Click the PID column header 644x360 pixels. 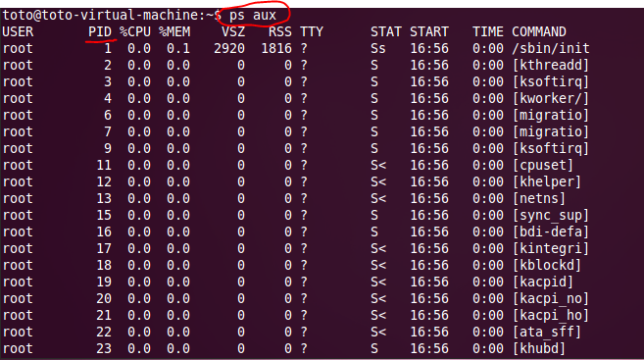tap(100, 31)
